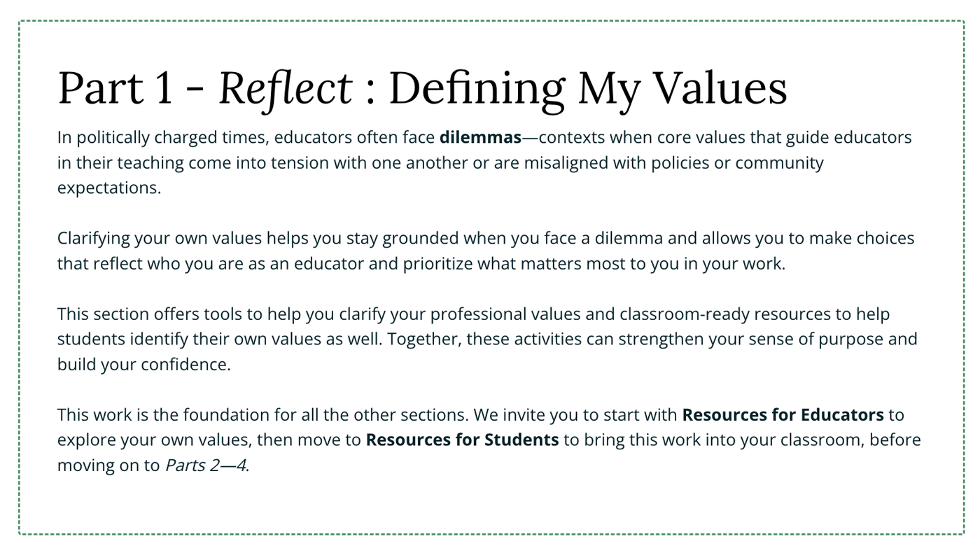
Task: Click the green dashed border of the slide
Action: click(20, 280)
